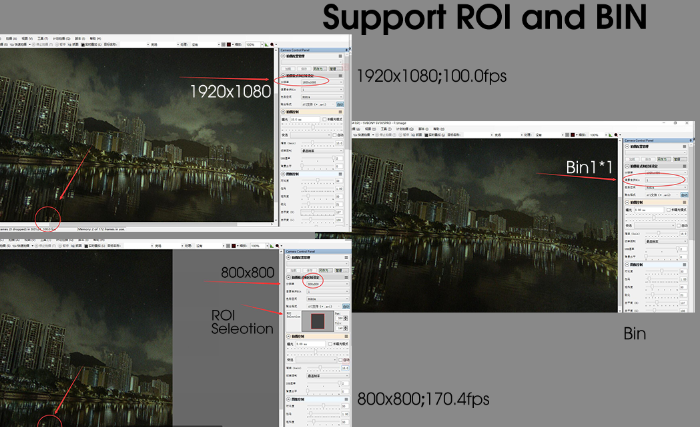Viewport: 700px width, 427px height.
Task: Open exposure control section menu, Bin window
Action: 684,202
